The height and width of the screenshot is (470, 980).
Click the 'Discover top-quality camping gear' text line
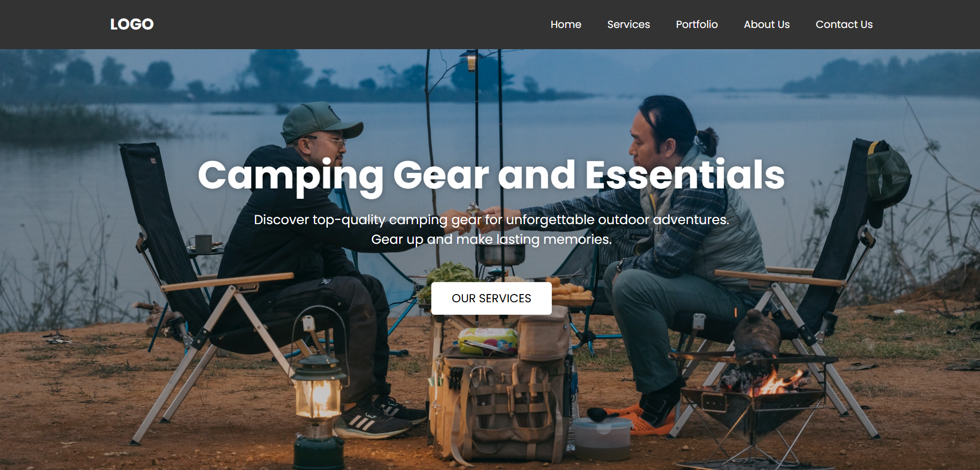pyautogui.click(x=491, y=219)
